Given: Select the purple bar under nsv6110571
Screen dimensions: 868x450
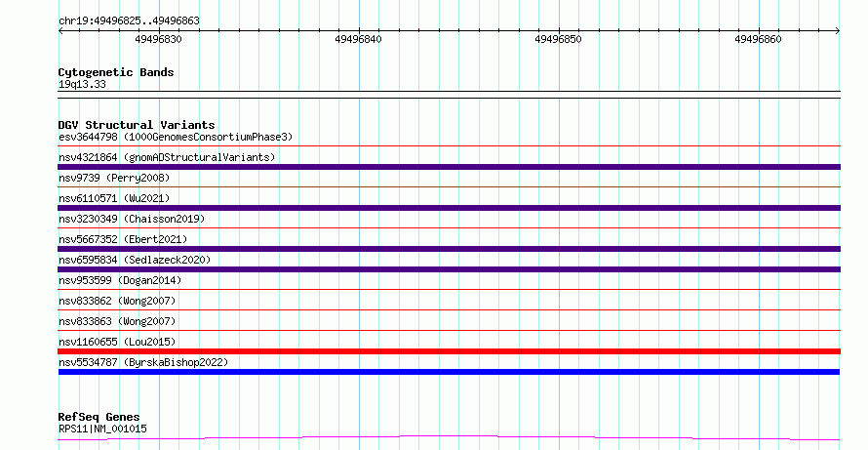Looking at the screenshot, I should (449, 208).
